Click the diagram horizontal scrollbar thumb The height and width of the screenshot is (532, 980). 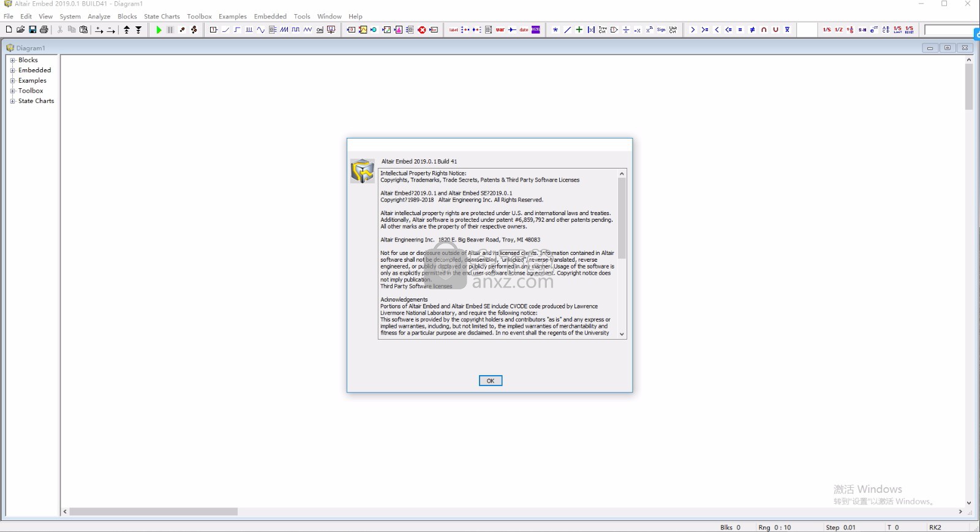pos(153,511)
